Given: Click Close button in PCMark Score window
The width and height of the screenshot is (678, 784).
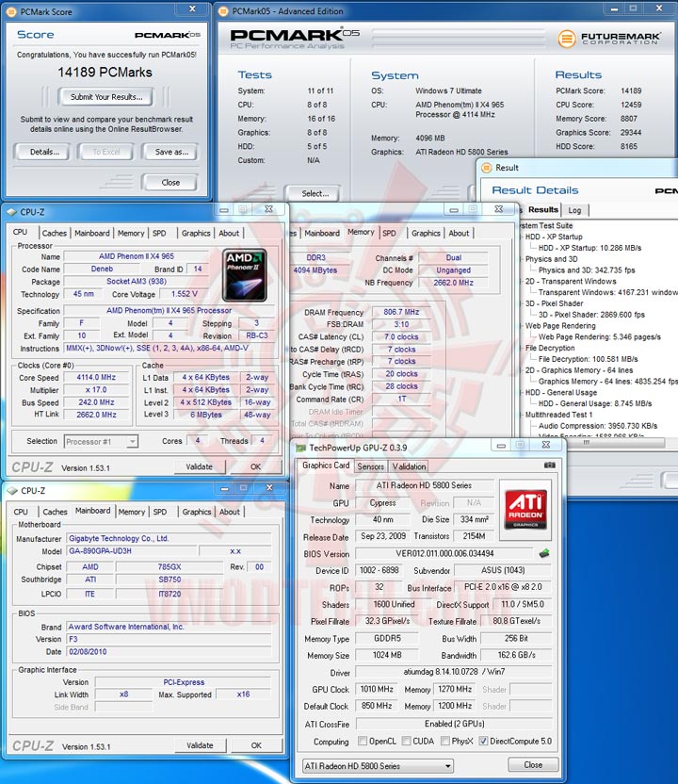Looking at the screenshot, I should coord(170,183).
